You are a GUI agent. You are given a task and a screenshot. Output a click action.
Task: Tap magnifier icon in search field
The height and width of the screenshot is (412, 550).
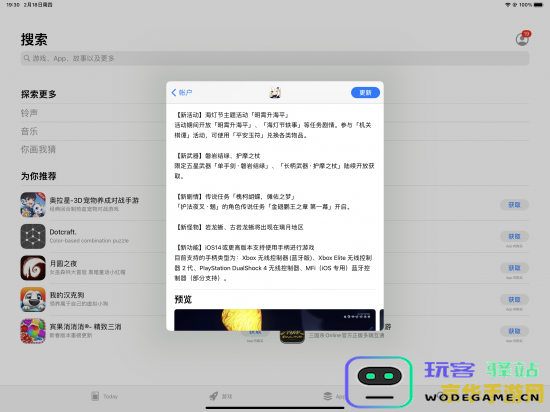tap(27, 58)
